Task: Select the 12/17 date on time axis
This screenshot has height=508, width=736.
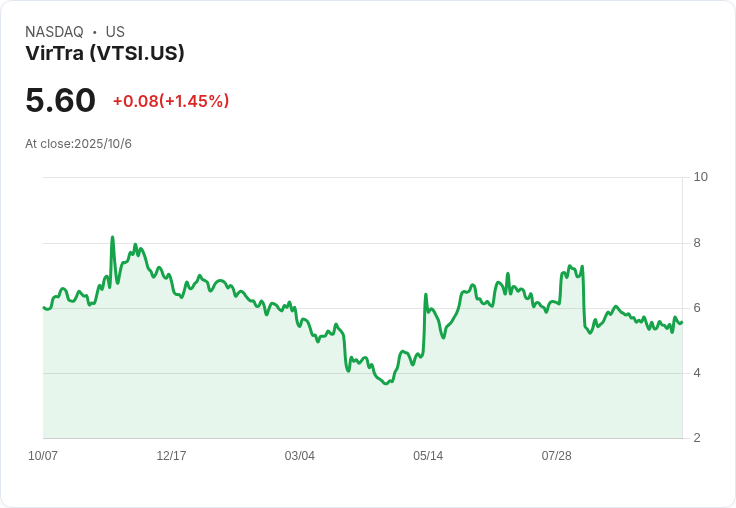Action: click(171, 456)
